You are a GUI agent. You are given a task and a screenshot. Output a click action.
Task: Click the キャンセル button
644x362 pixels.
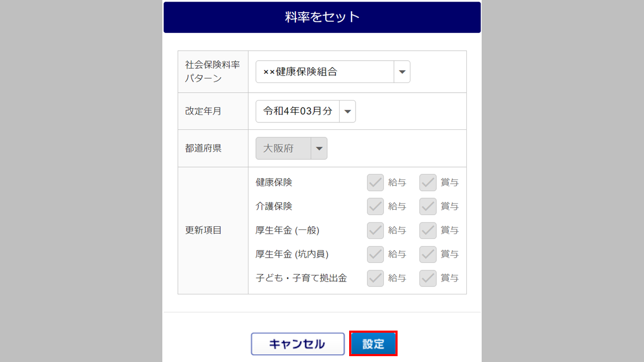coord(298,344)
